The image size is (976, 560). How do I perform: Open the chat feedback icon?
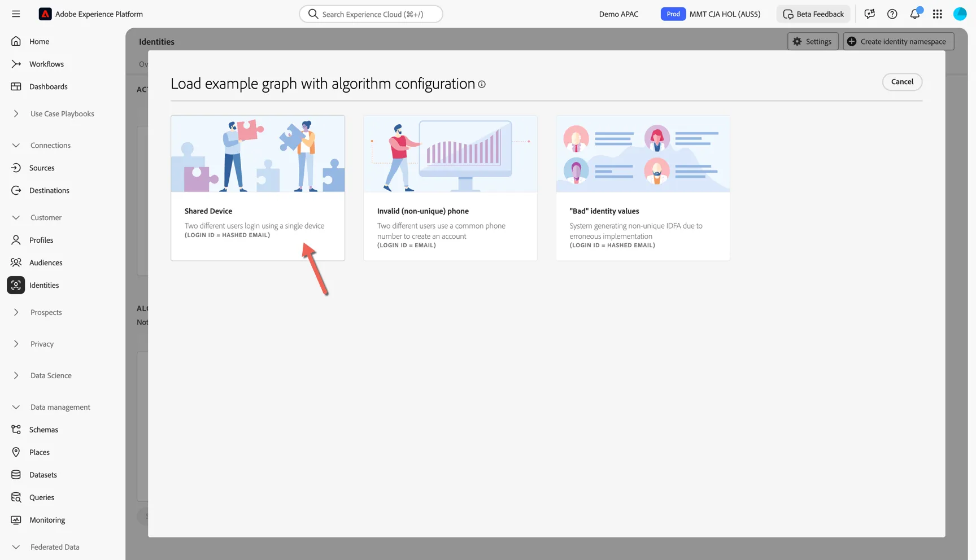(x=870, y=14)
